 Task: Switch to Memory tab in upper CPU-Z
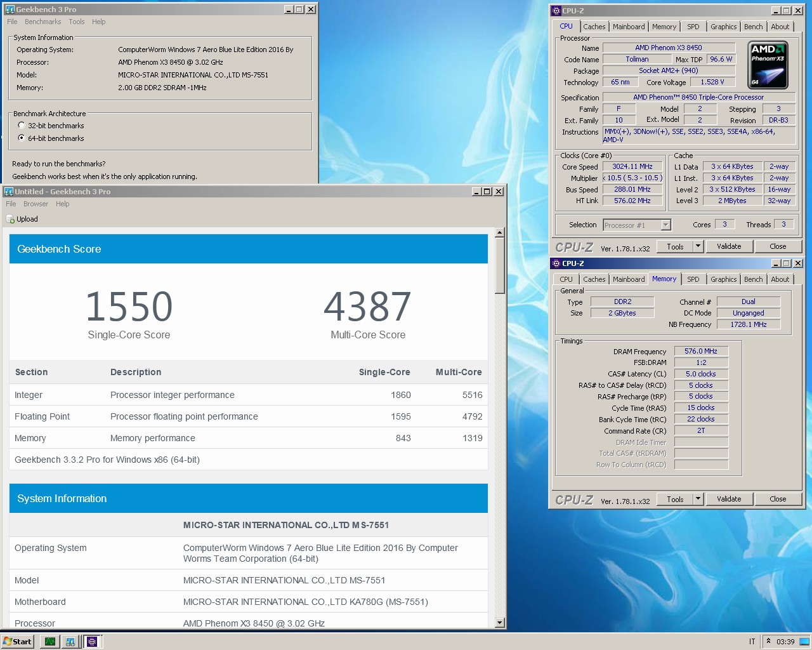(664, 27)
